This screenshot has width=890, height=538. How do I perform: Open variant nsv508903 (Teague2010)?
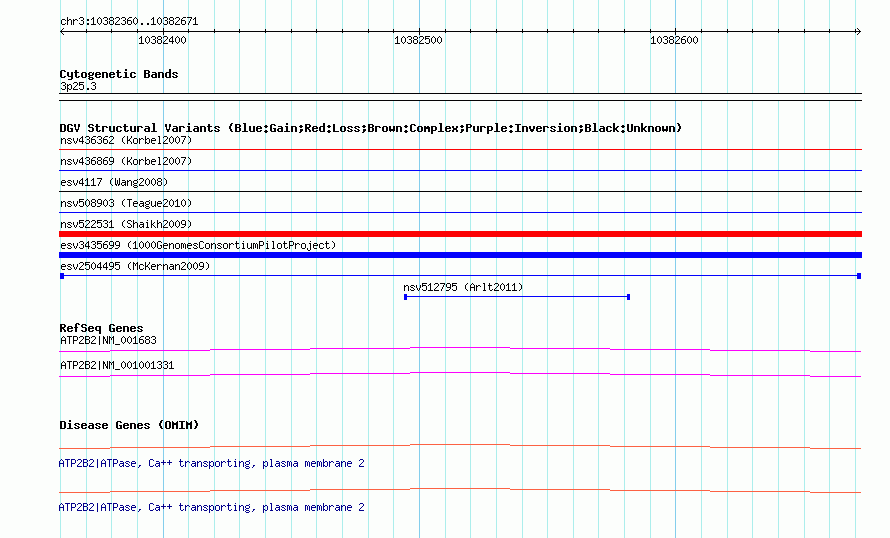point(126,203)
